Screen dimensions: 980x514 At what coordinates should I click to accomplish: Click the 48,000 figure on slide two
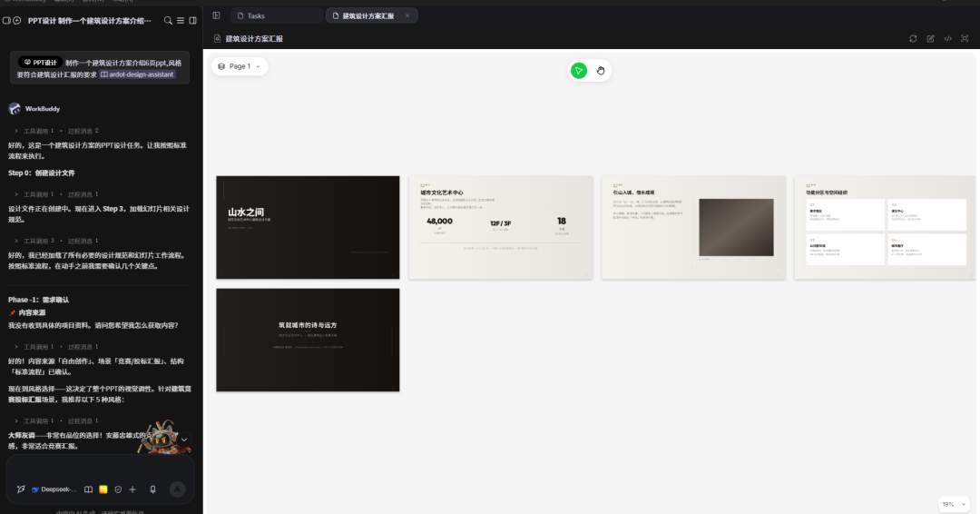tap(439, 222)
